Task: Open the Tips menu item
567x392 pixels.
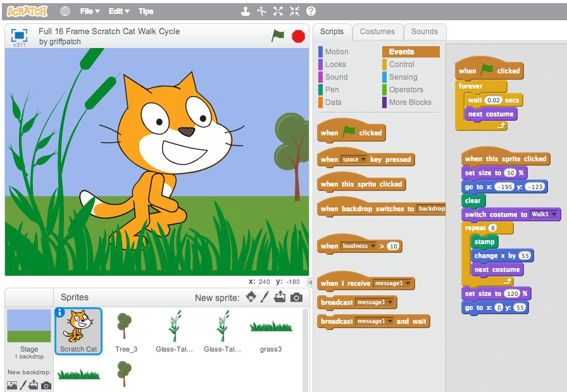Action: tap(146, 11)
